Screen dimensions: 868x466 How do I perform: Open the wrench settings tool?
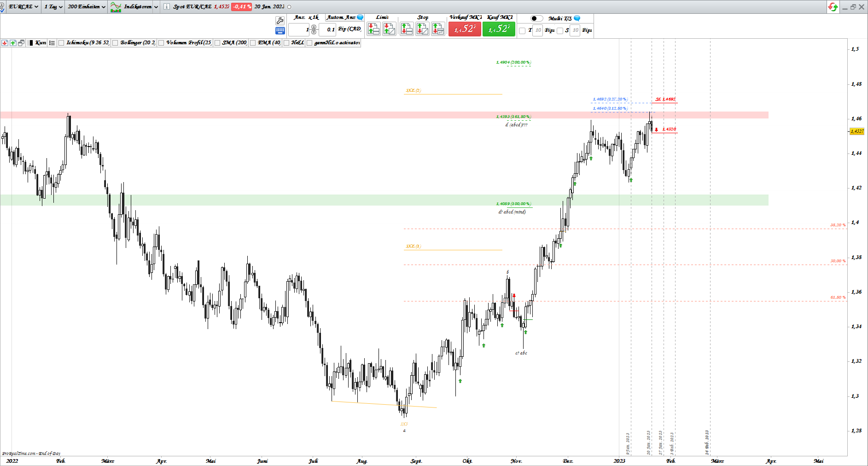[x=280, y=20]
